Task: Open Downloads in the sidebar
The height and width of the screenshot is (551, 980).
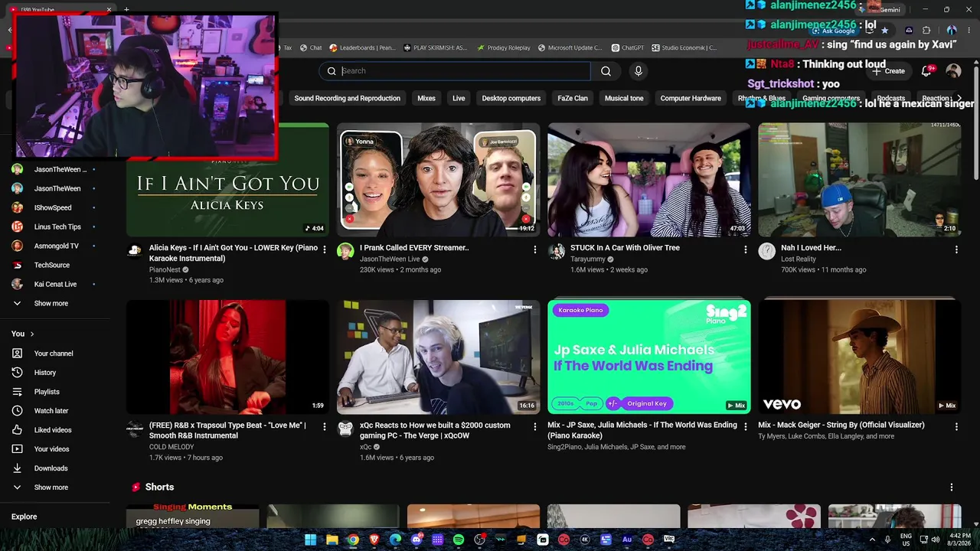Action: click(x=51, y=468)
